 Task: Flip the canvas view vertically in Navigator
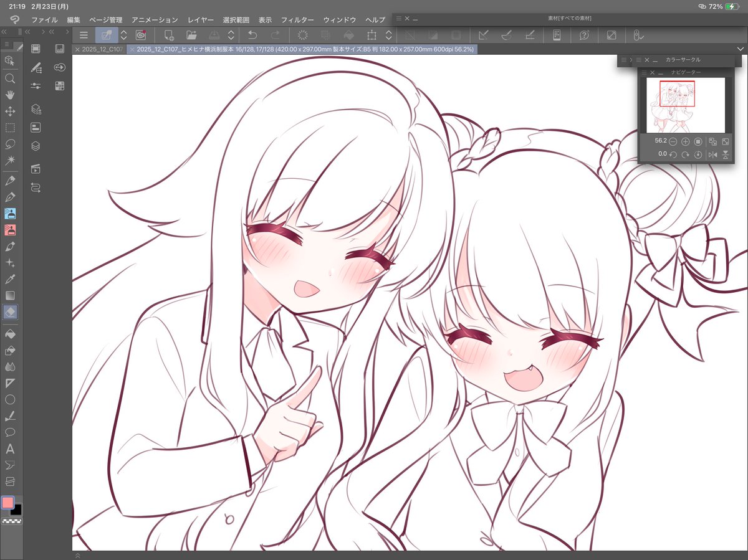click(726, 154)
